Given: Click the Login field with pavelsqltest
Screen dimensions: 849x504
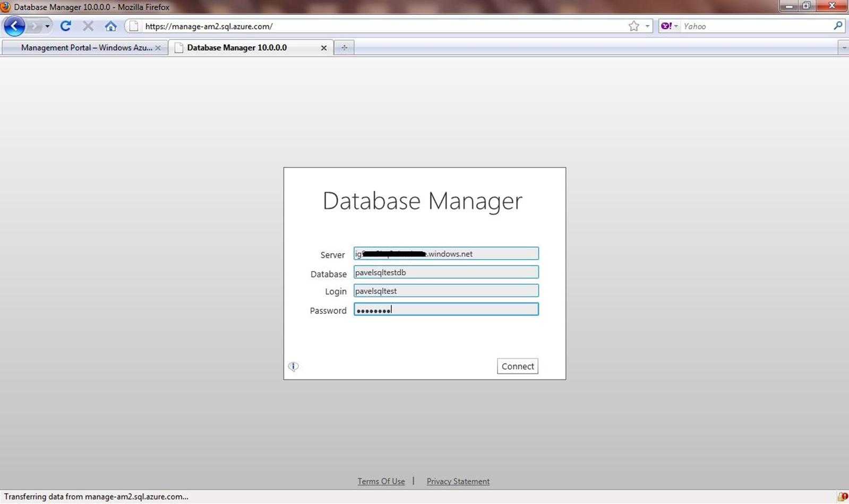Looking at the screenshot, I should [446, 291].
